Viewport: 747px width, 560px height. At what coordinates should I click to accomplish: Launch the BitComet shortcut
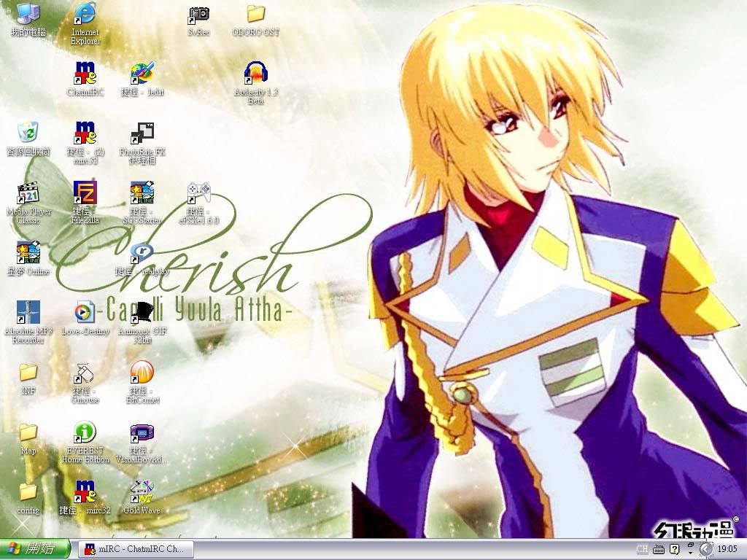tap(142, 373)
